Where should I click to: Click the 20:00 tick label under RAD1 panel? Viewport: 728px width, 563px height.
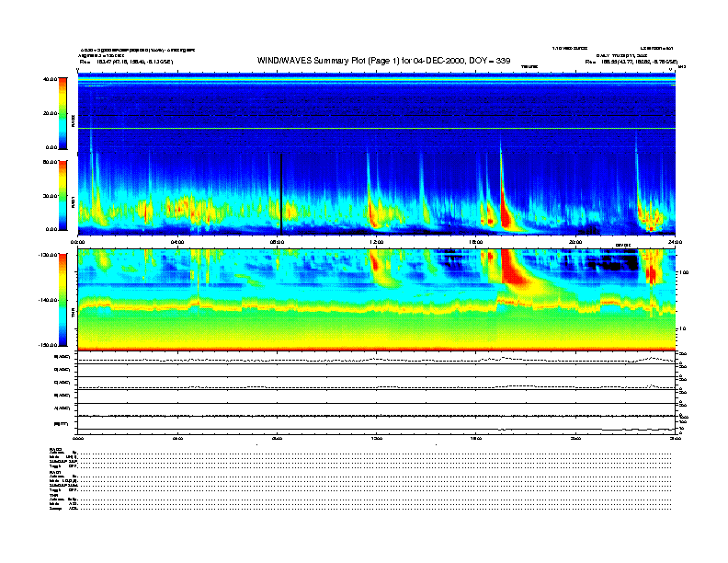tap(575, 242)
